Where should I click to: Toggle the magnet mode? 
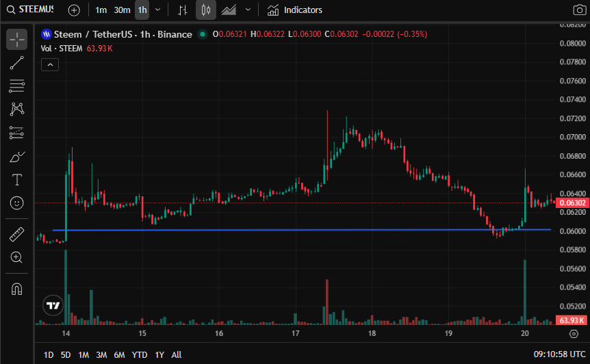click(16, 289)
